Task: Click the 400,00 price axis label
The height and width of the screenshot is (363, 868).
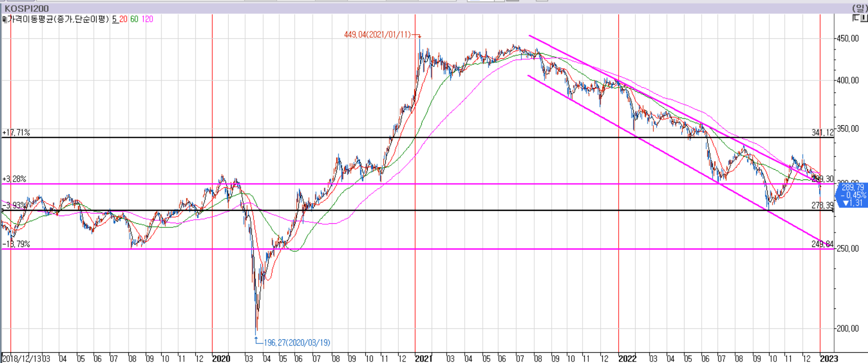Action: tap(848, 80)
